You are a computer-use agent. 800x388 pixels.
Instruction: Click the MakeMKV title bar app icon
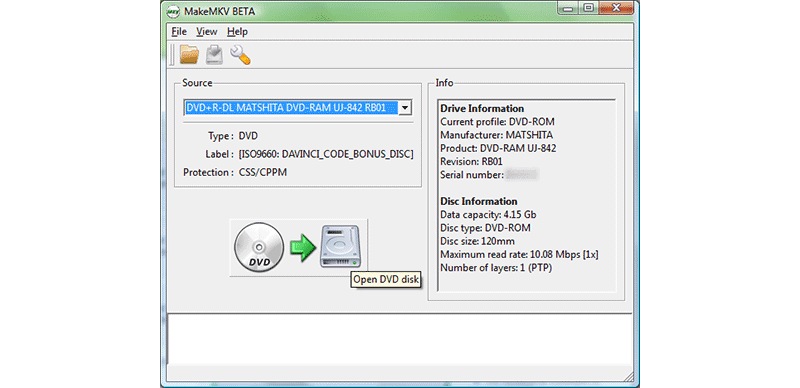click(173, 11)
